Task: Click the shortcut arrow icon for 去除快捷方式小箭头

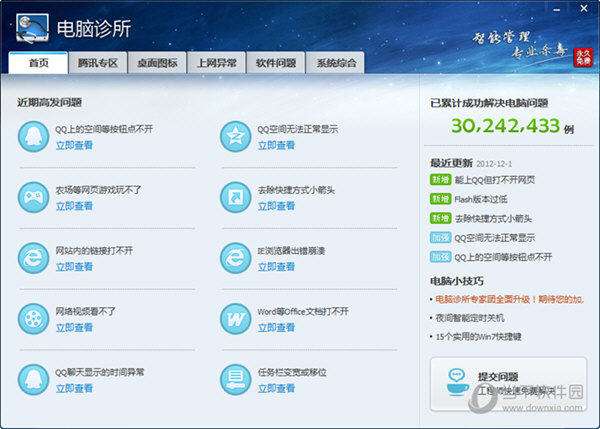Action: pyautogui.click(x=235, y=197)
